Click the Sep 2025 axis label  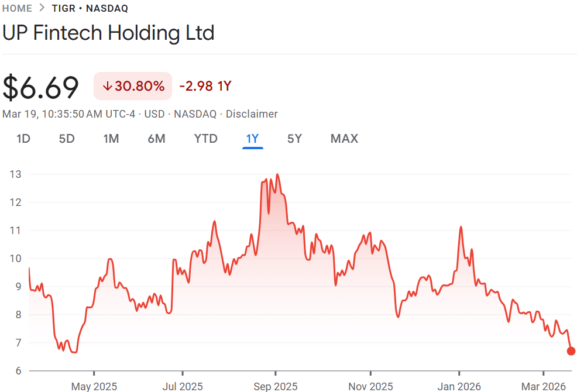[276, 386]
